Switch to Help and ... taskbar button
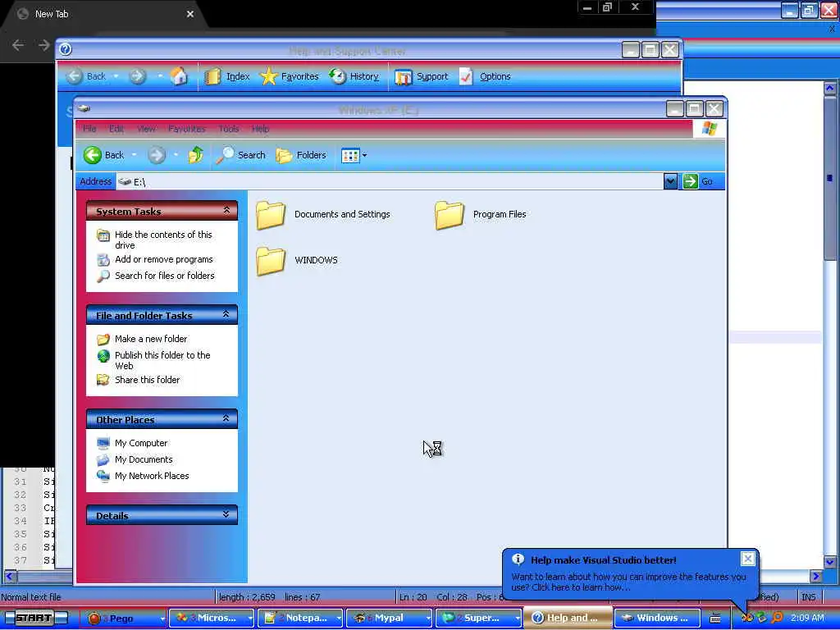This screenshot has height=630, width=840. 568,618
